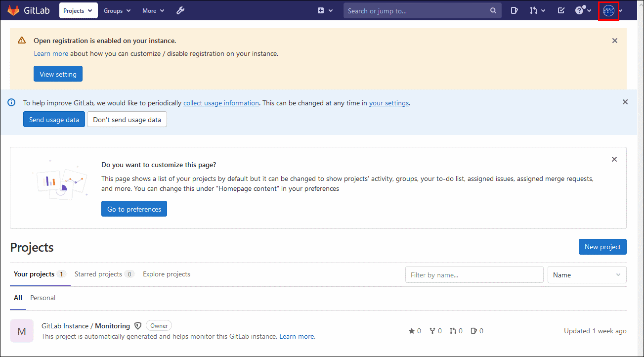
Task: Click the registration warning triangle icon
Action: coord(22,41)
